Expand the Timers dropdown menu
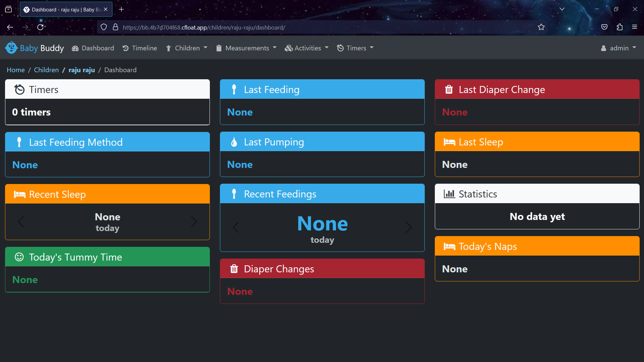644x362 pixels. coord(355,48)
